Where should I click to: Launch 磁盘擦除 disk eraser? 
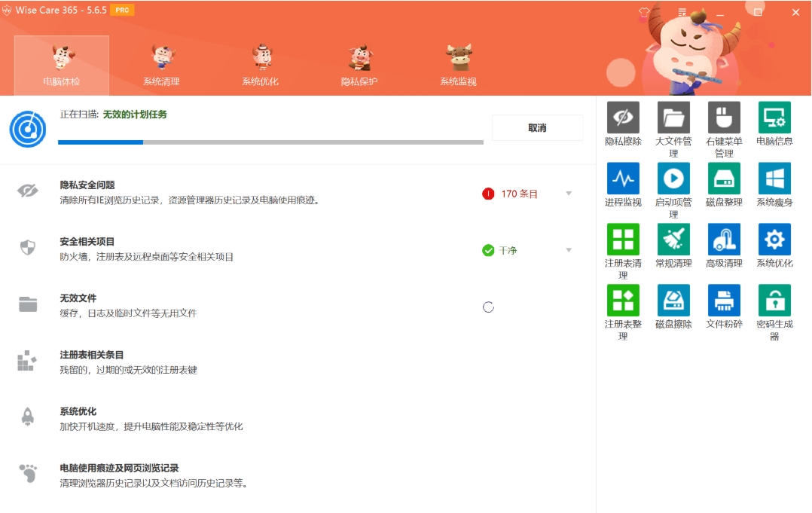click(x=673, y=301)
